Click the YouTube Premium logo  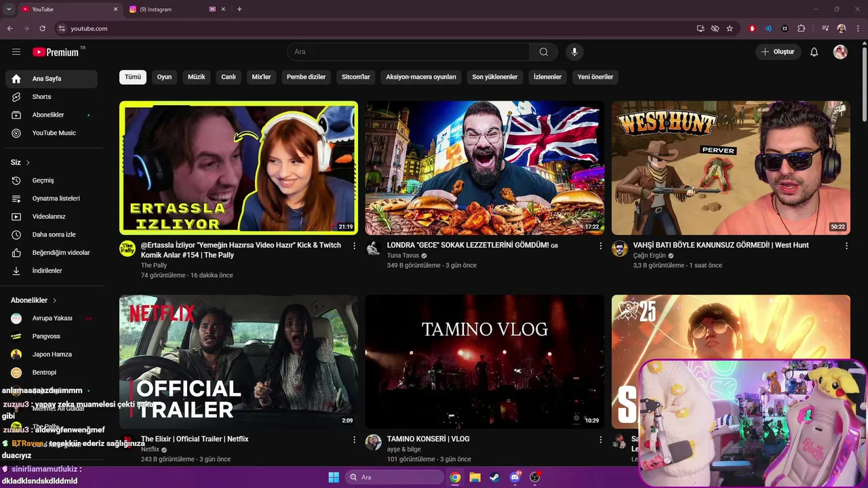(56, 52)
